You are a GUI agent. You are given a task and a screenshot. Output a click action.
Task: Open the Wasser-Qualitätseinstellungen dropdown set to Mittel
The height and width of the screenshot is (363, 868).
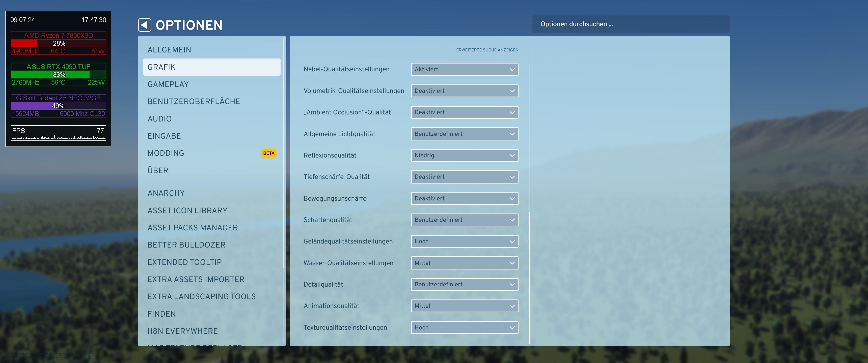pos(464,263)
